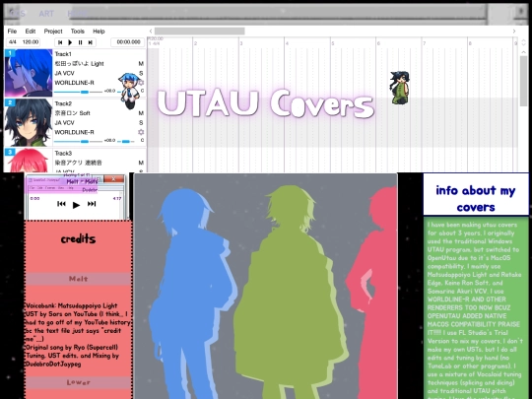Click the 4/4 time signature field
Viewport: 532px width, 399px height.
[x=13, y=42]
